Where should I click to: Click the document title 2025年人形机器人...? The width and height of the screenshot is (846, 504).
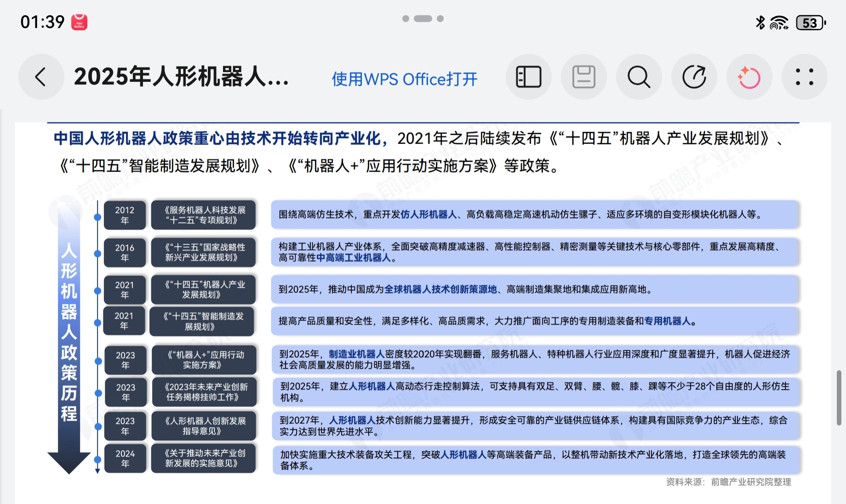point(182,76)
